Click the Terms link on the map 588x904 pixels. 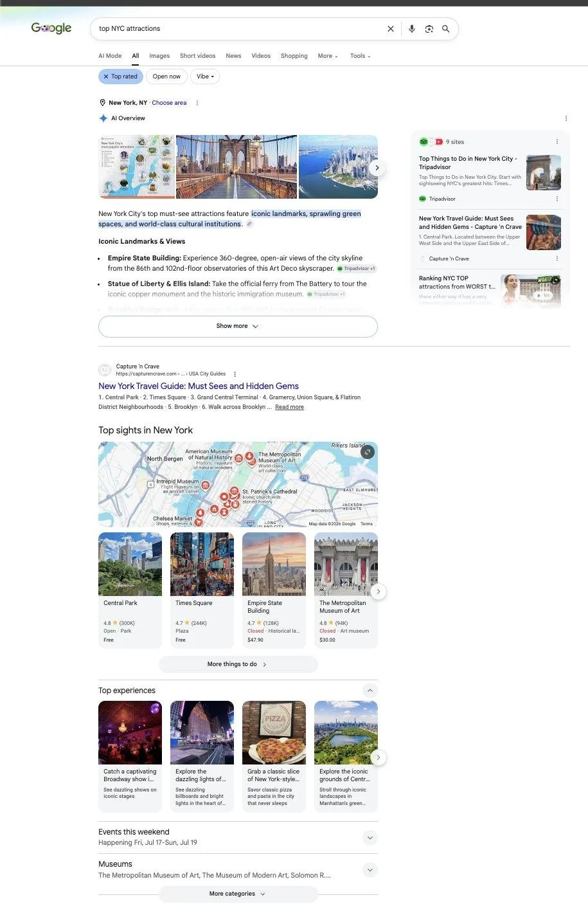tap(366, 524)
